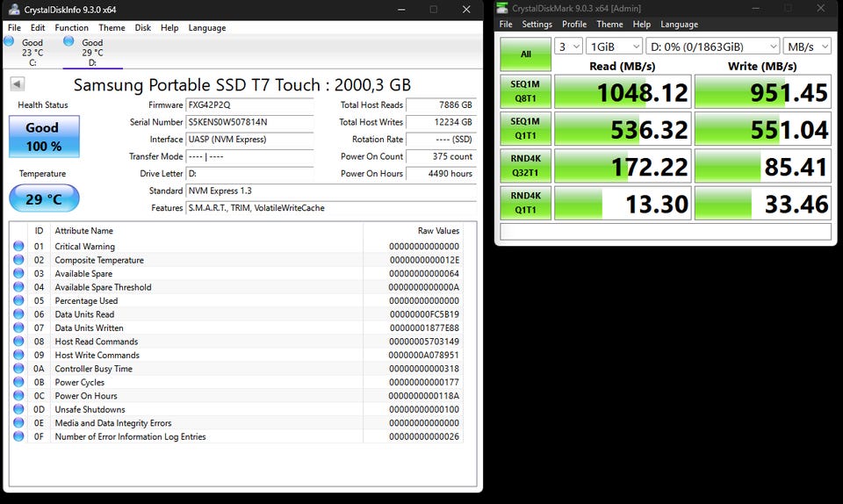Click the empty comment field below benchmark results
This screenshot has width=843, height=504.
coord(666,232)
